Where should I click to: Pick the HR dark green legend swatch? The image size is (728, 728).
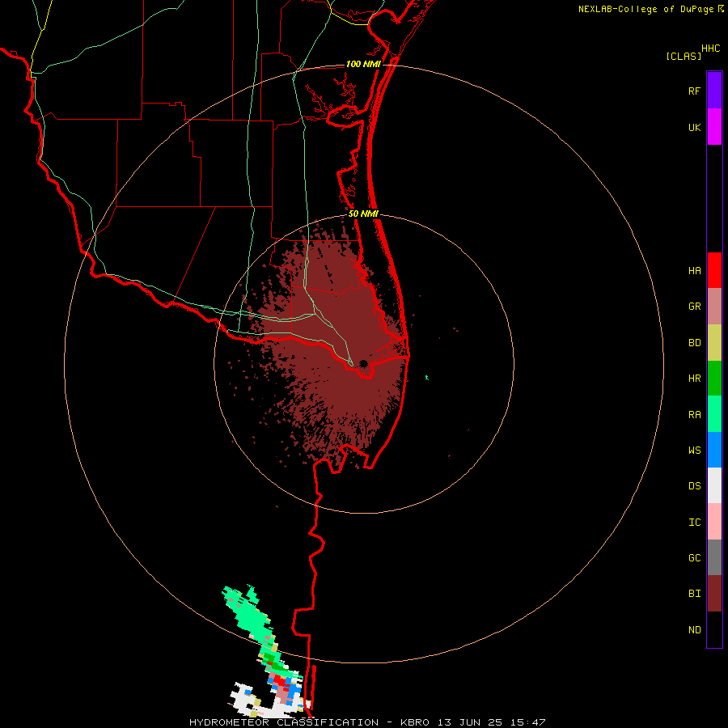coord(714,379)
